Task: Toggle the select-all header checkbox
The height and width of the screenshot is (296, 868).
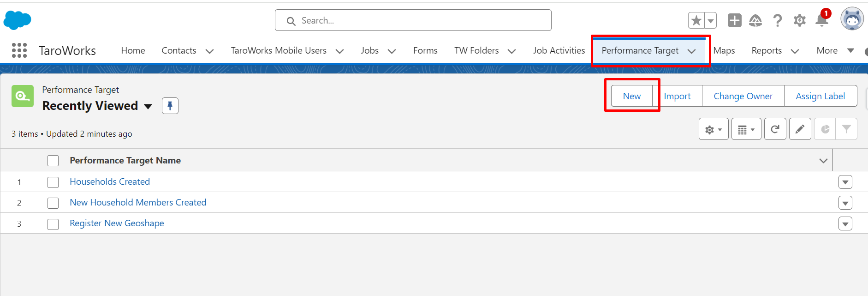Action: (x=53, y=161)
